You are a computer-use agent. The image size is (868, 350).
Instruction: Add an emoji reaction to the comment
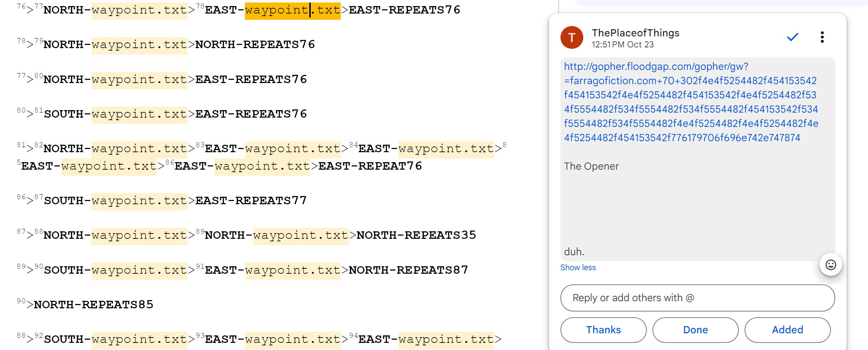[831, 265]
